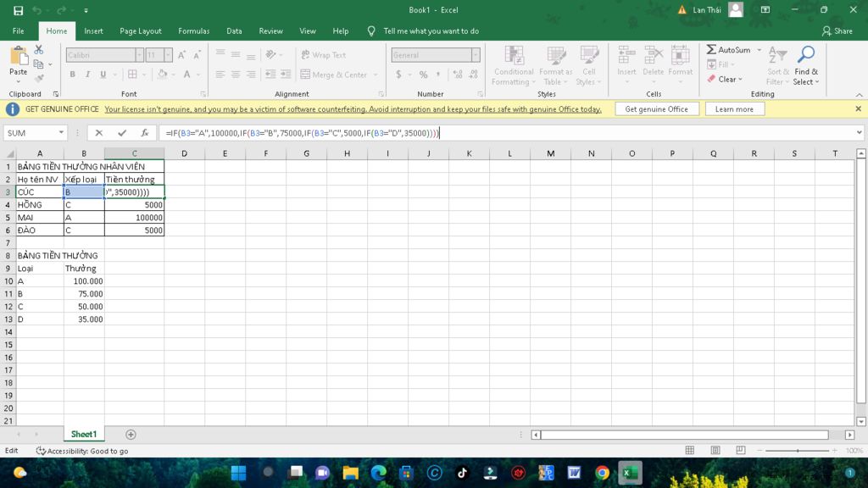Click the Sheet1 tab
Screen dimensions: 868x488
click(84, 435)
